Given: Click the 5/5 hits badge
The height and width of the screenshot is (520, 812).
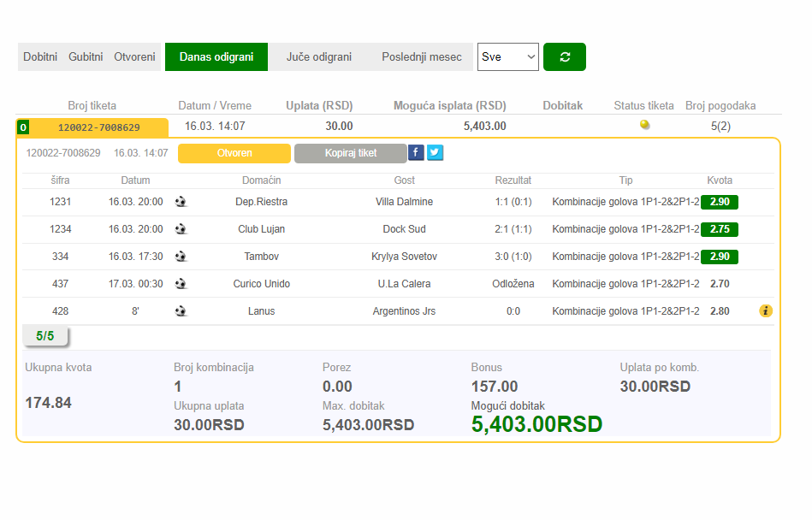Looking at the screenshot, I should (45, 336).
